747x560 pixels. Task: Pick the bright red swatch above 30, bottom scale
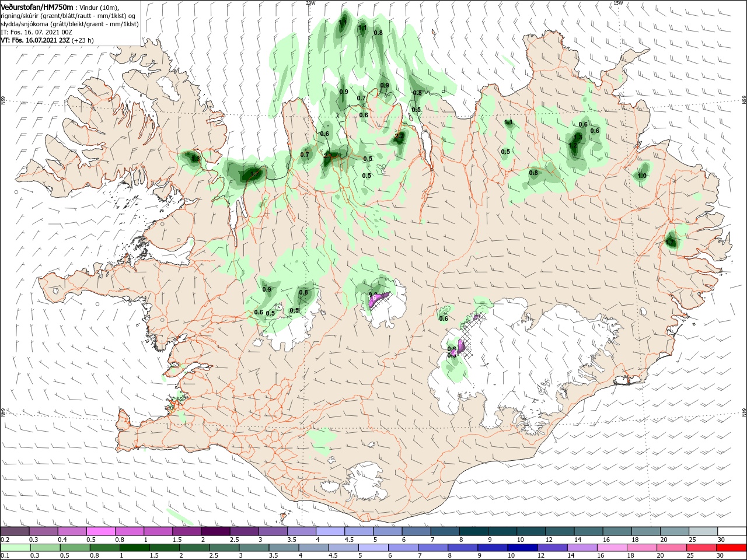coord(732,548)
